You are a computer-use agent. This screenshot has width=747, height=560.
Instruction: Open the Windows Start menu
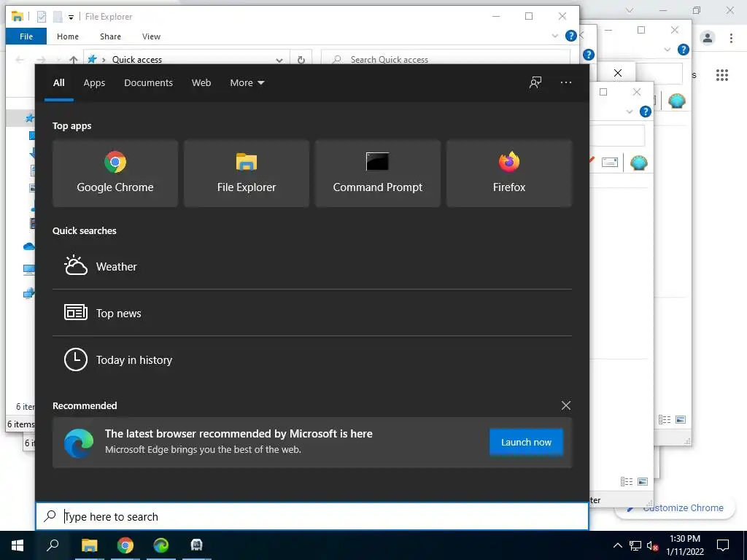pos(18,545)
